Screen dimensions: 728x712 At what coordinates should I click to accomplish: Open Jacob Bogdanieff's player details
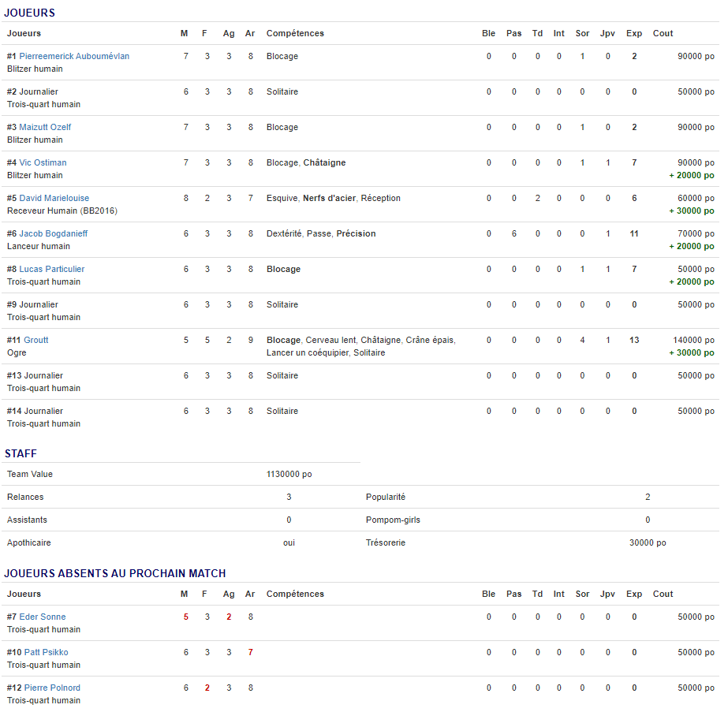click(x=53, y=234)
